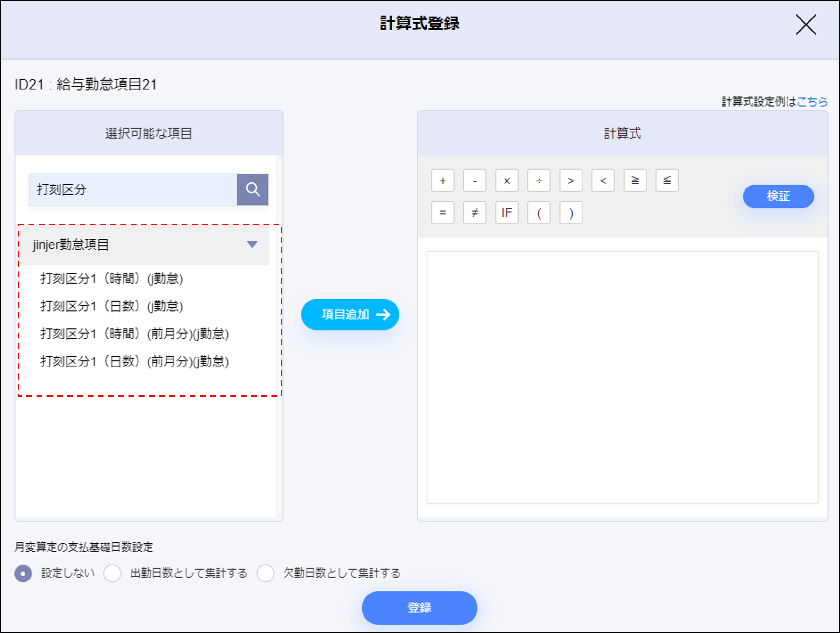Collapse the jinjer勤怠項目 dropdown arrow

coord(252,244)
